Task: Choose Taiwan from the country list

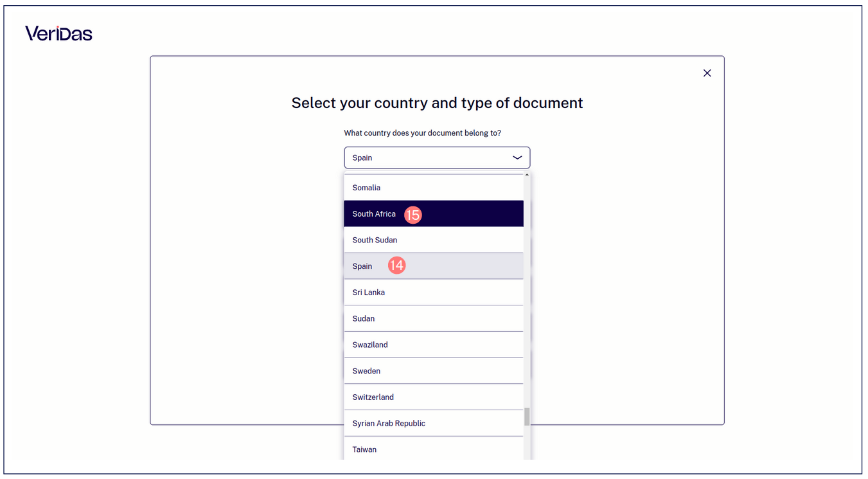Action: [x=434, y=449]
